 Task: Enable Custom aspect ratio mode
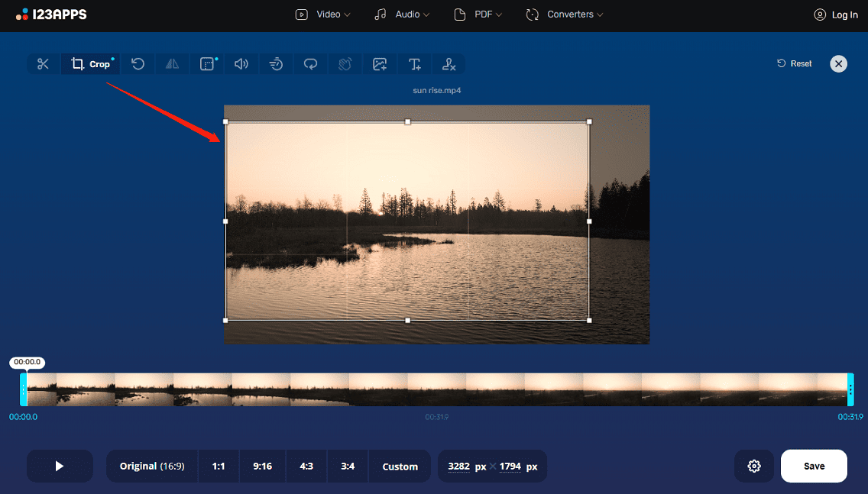(x=400, y=466)
